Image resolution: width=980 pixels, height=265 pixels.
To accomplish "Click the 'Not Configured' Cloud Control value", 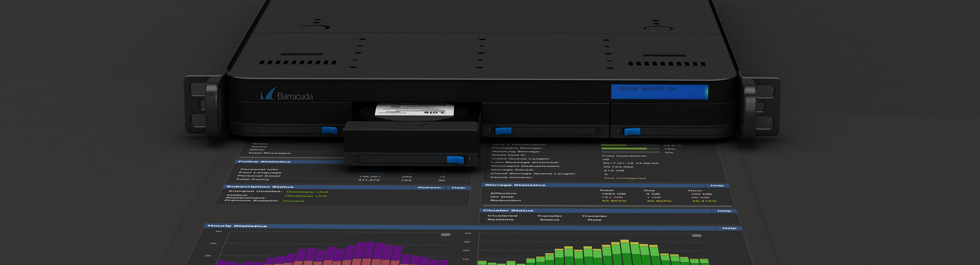I will [625, 178].
